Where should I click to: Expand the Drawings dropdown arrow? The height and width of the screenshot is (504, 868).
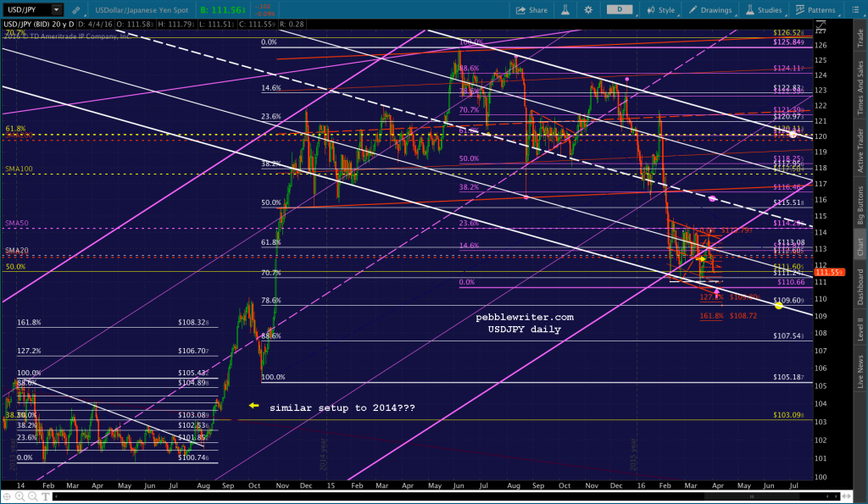click(x=735, y=13)
